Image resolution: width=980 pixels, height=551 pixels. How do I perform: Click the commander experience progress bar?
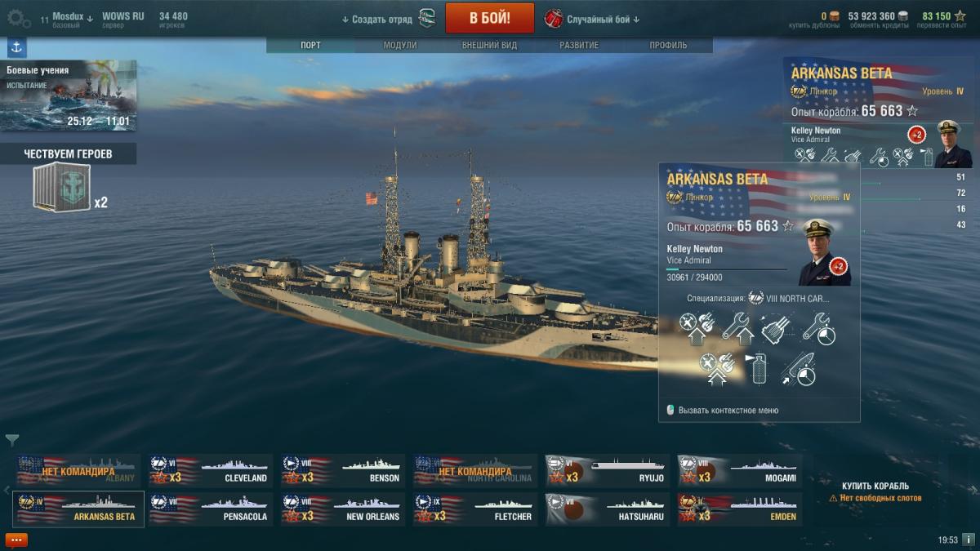pyautogui.click(x=727, y=269)
